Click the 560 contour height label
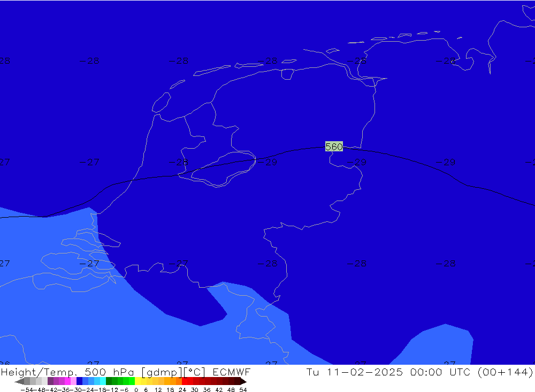This screenshot has height=392, width=535. click(334, 147)
